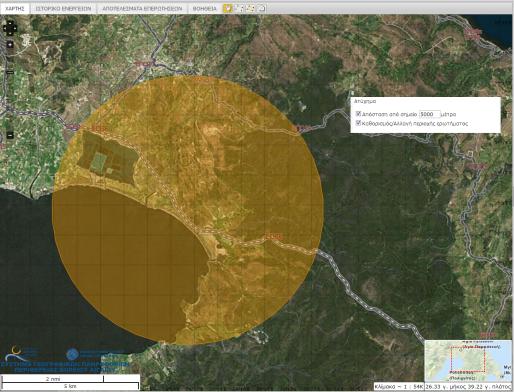Open ΑΠΟΤΕΛΕΣΜΑΤΑ ΕΠΕΡΩΤΗΣΕΩΝ tab
The image size is (514, 392).
[142, 8]
